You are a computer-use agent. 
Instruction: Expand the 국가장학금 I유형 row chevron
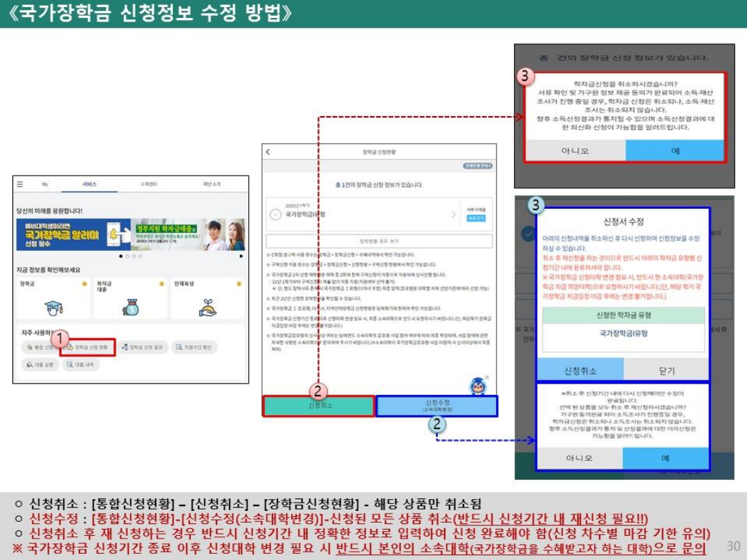click(453, 215)
